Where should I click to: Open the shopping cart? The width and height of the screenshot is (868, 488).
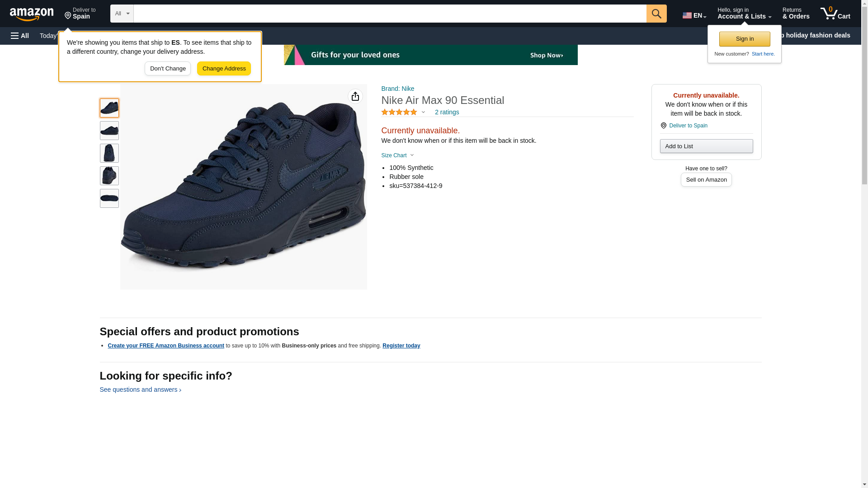[835, 14]
